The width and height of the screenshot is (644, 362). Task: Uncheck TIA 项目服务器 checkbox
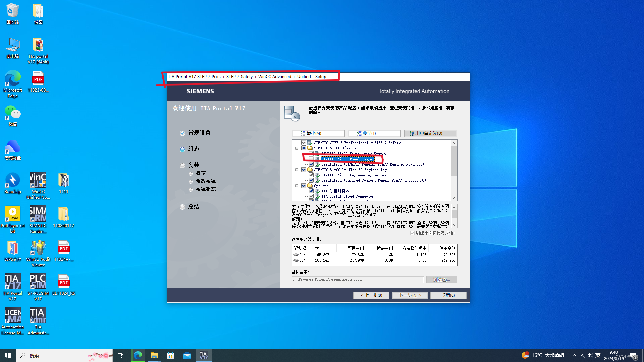[x=311, y=191]
